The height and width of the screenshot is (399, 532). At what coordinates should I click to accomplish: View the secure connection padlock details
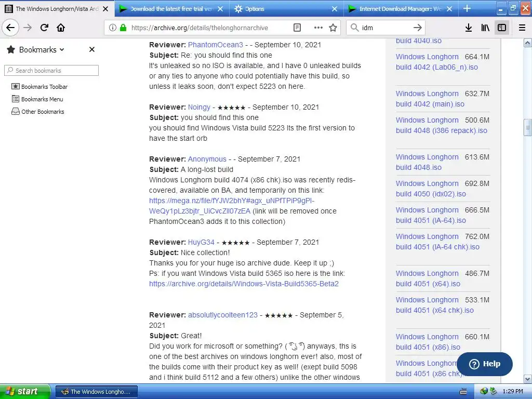123,28
